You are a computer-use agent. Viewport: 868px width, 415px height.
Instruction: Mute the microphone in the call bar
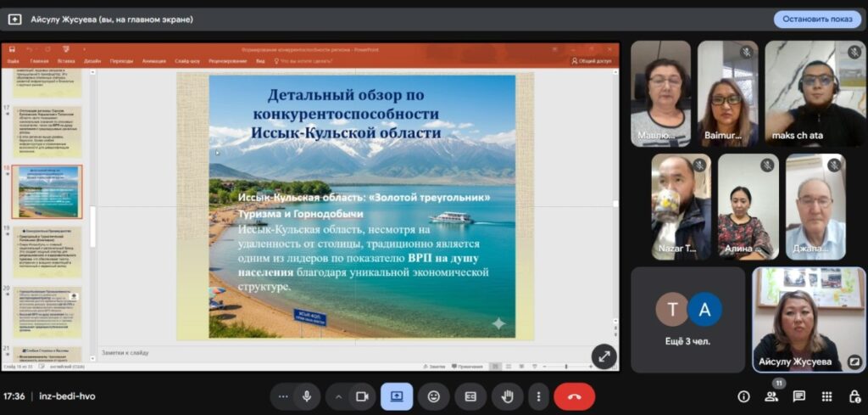click(306, 396)
